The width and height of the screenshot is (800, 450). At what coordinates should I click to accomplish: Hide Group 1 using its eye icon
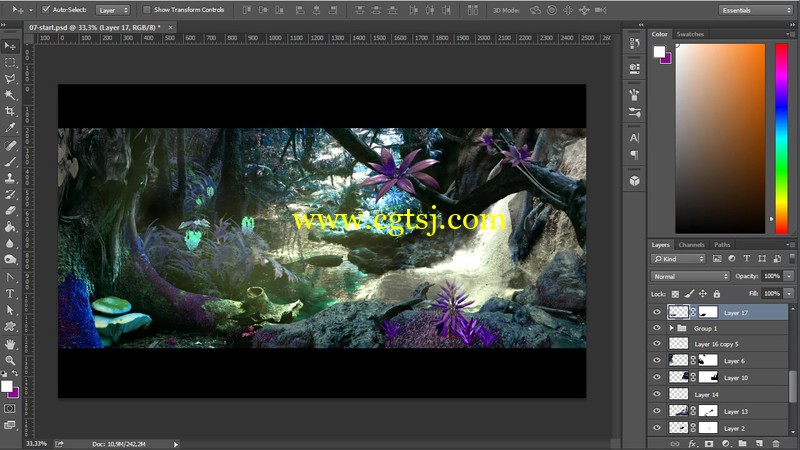pyautogui.click(x=657, y=328)
